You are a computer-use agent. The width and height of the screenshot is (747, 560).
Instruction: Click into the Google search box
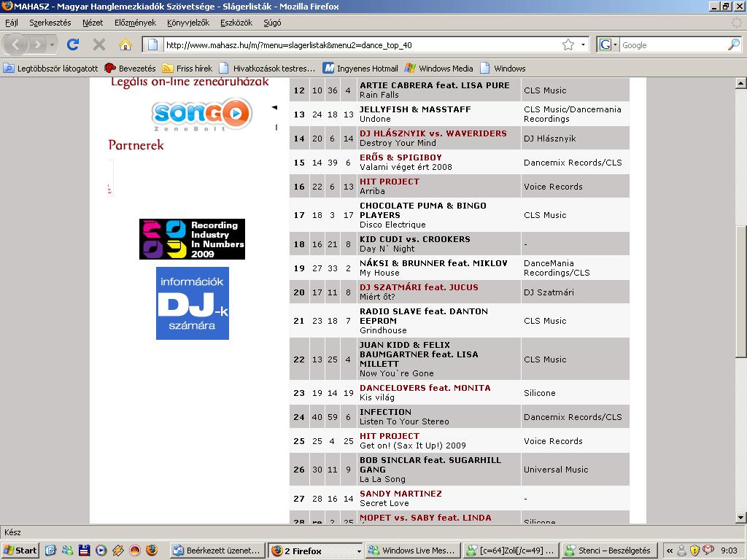(673, 45)
